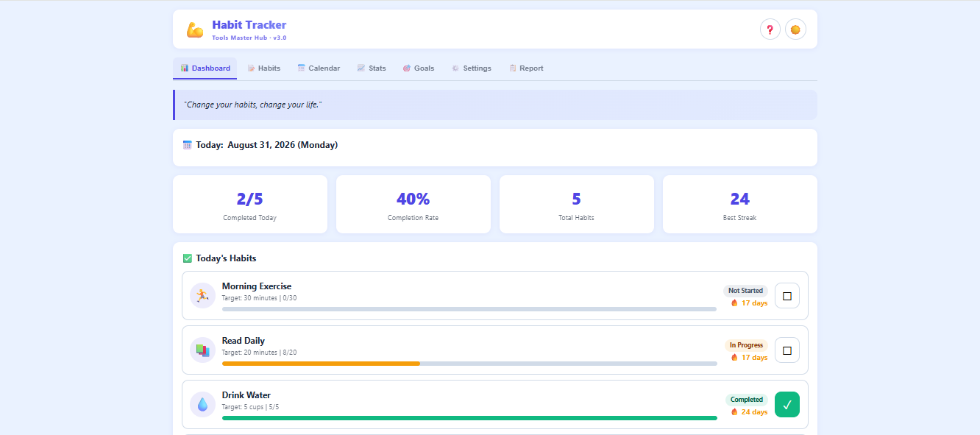The width and height of the screenshot is (980, 435).
Task: Uncheck the completed Drink Water habit
Action: click(787, 405)
